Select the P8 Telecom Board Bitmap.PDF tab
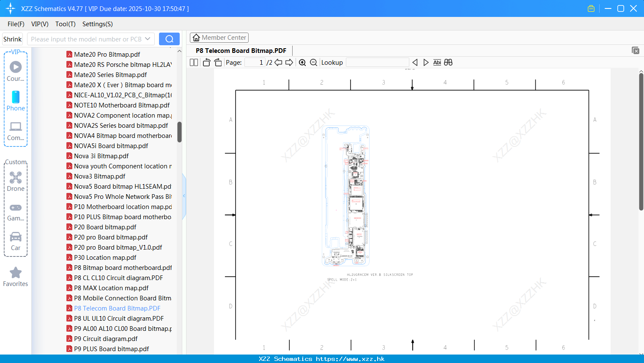Image resolution: width=644 pixels, height=363 pixels. pyautogui.click(x=241, y=50)
